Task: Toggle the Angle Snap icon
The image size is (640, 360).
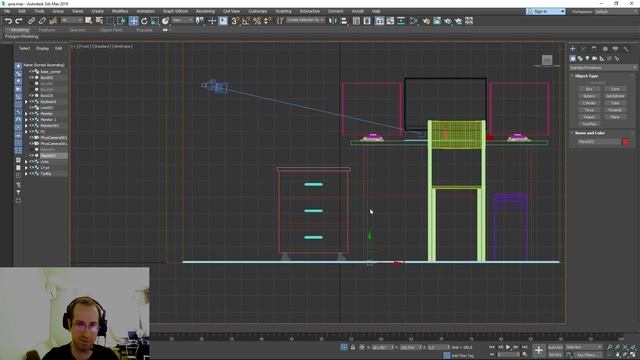Action: click(246, 21)
